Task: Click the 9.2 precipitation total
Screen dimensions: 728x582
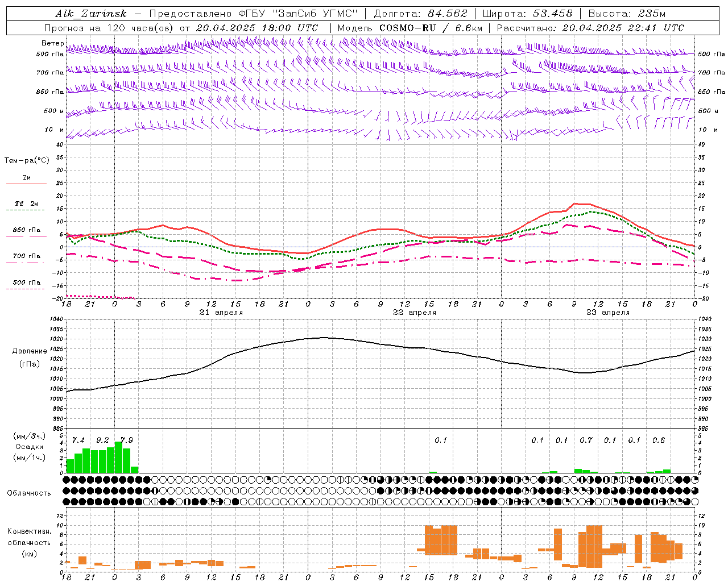Action: pos(102,440)
